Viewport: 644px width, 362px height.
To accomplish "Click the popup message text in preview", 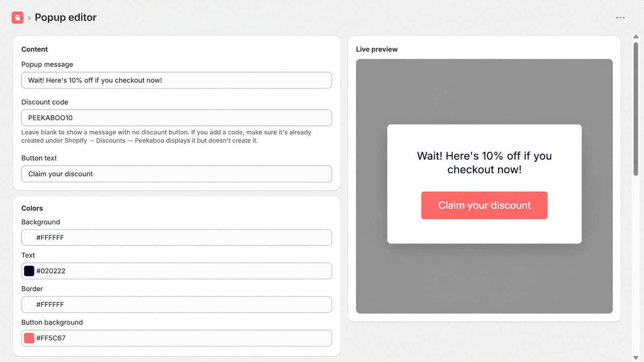I will (x=484, y=162).
